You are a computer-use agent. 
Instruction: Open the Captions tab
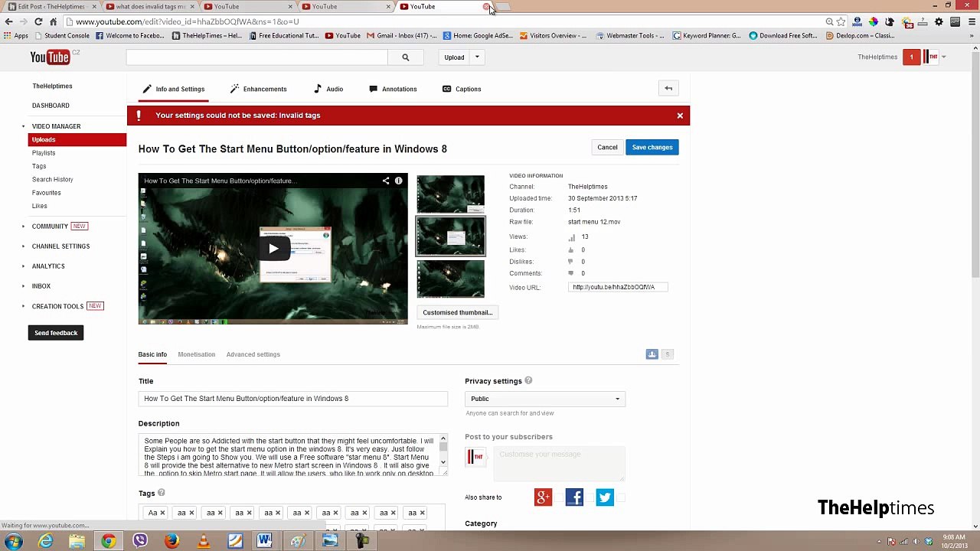[462, 89]
